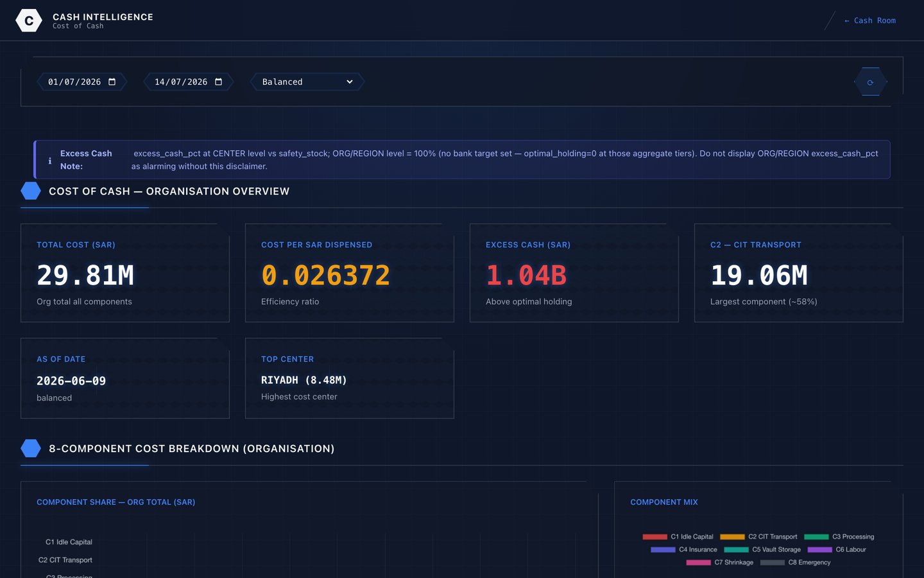Toggle C5 Vault Storage legend swatch
This screenshot has height=578, width=924.
pyautogui.click(x=736, y=550)
